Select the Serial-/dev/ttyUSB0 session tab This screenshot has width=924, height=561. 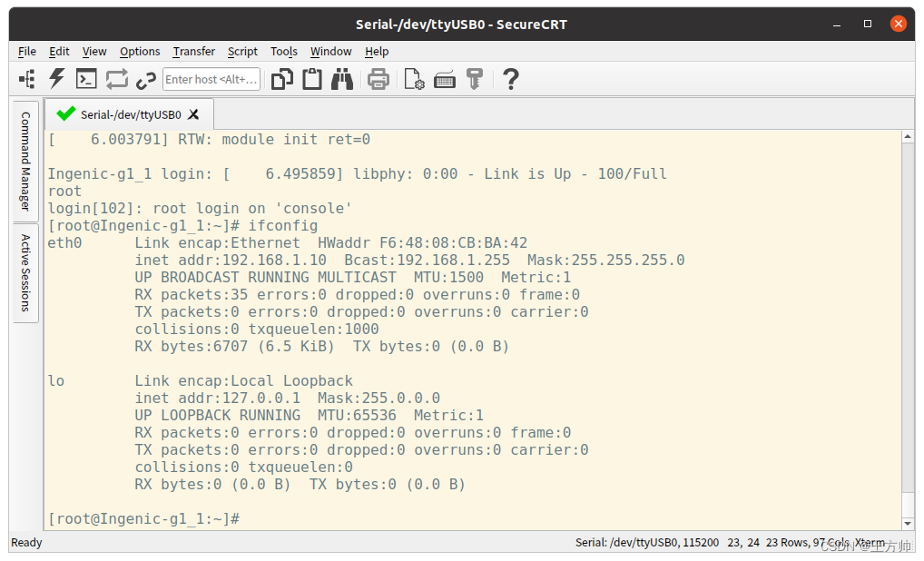[x=125, y=115]
